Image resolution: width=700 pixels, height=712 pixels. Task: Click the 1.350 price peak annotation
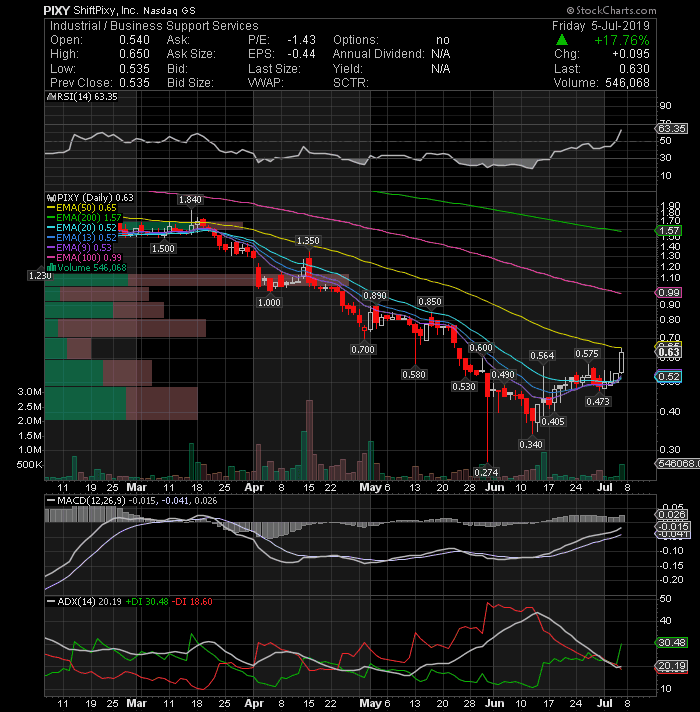tap(308, 240)
